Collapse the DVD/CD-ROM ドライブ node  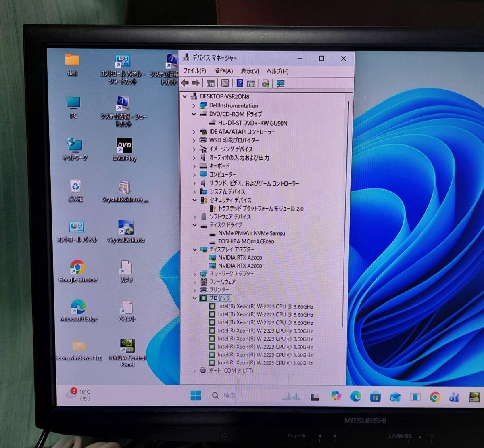[194, 114]
